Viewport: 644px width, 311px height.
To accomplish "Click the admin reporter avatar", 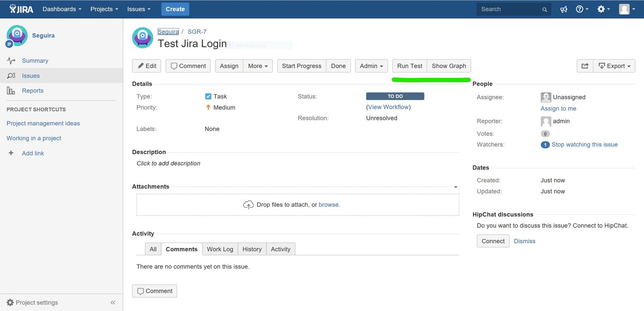I will tap(546, 121).
